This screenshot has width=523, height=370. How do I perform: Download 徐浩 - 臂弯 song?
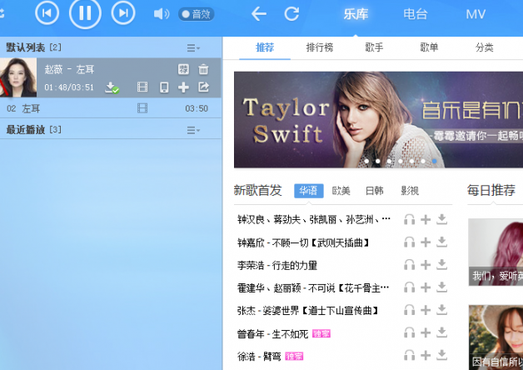pyautogui.click(x=442, y=355)
